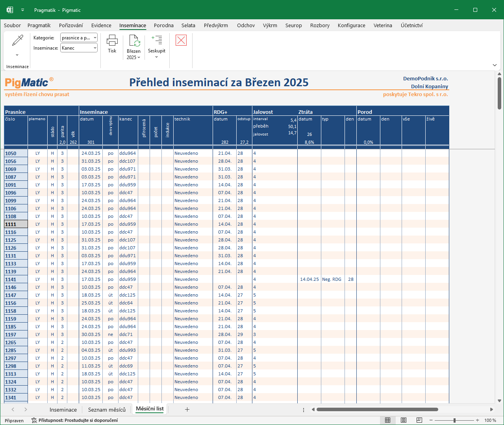This screenshot has height=425, width=504.
Task: Click the horizontal scrollbar thumb
Action: [x=377, y=410]
